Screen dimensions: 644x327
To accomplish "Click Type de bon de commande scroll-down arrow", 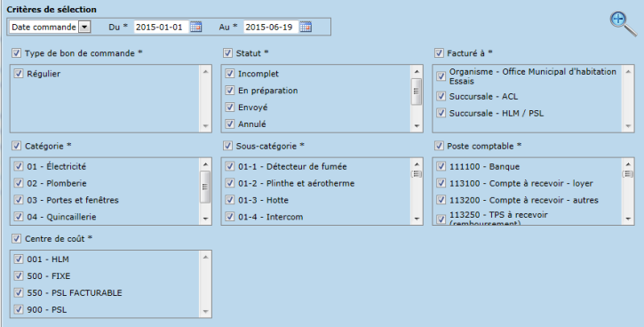I will click(x=205, y=126).
